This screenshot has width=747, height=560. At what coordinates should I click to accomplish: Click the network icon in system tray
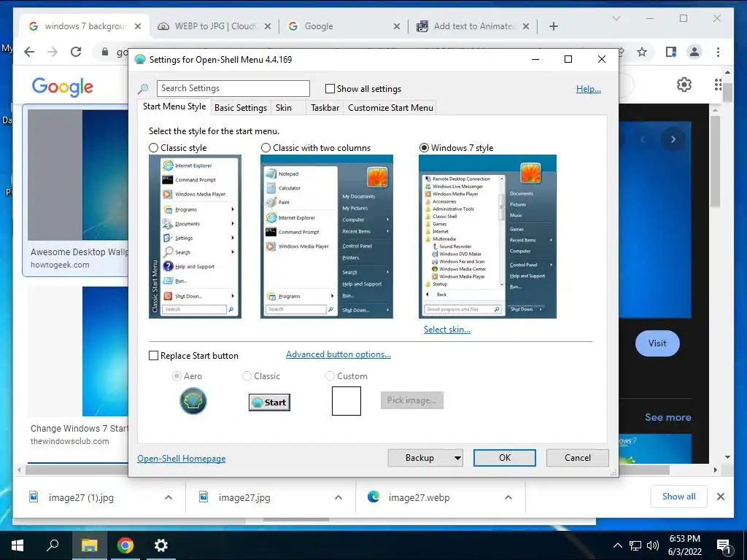[635, 545]
